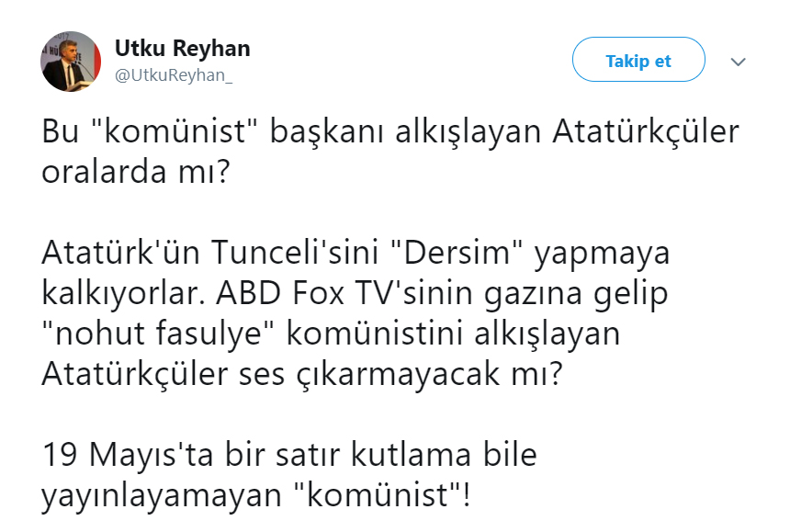
Task: Click the final "komünist"! at tweet end
Action: pos(380,496)
